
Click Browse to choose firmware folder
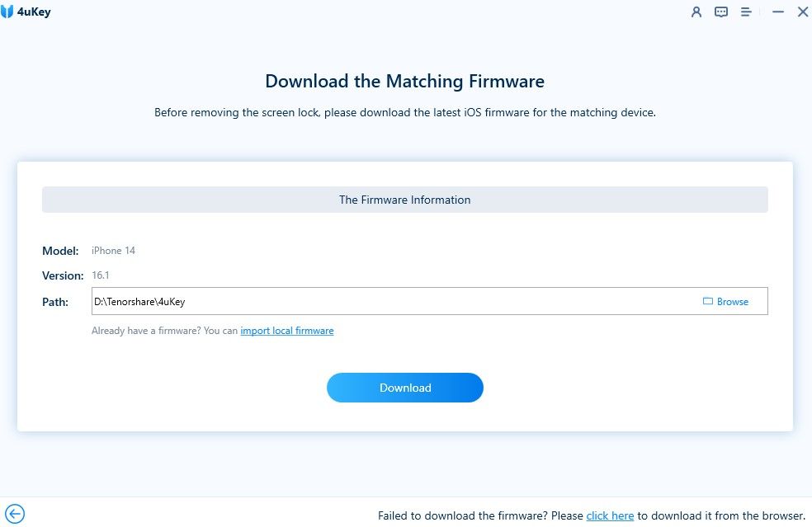(x=725, y=302)
